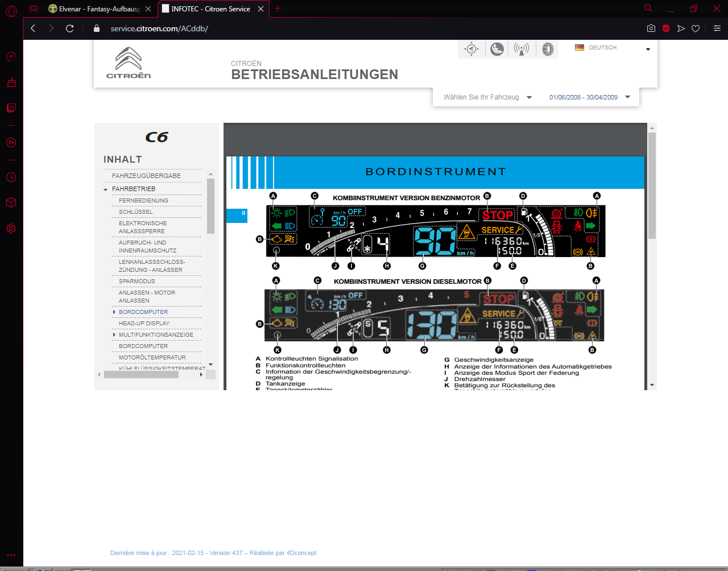
Task: Click INHALT horizontal scrollbar thumb
Action: [x=140, y=375]
